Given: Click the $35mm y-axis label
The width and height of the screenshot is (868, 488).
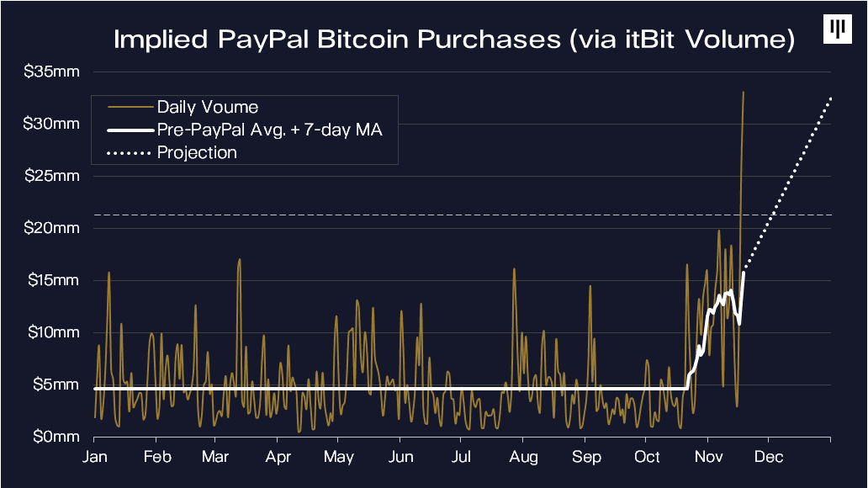Looking at the screenshot, I should pos(52,72).
